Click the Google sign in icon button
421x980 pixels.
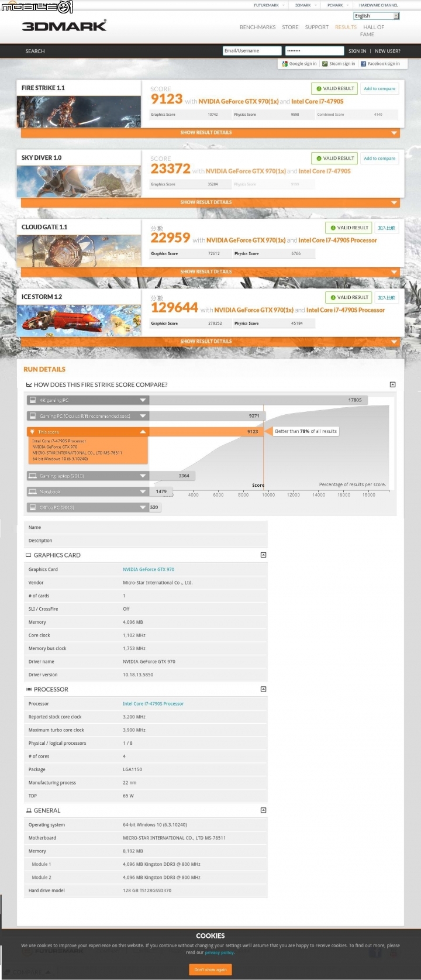[299, 64]
